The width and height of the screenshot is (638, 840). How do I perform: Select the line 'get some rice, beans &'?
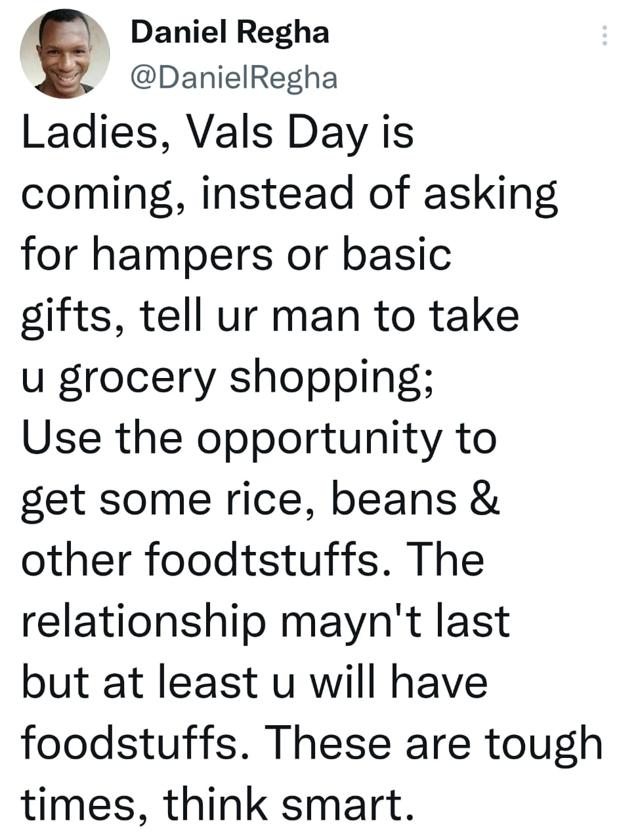point(261,500)
